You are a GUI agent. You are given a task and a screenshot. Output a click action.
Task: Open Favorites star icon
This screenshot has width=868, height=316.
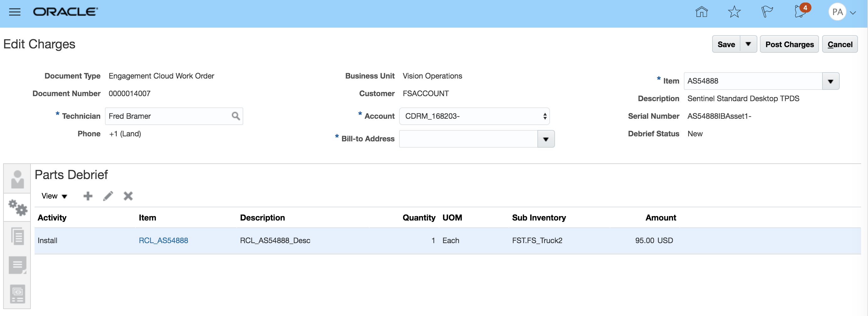(734, 12)
